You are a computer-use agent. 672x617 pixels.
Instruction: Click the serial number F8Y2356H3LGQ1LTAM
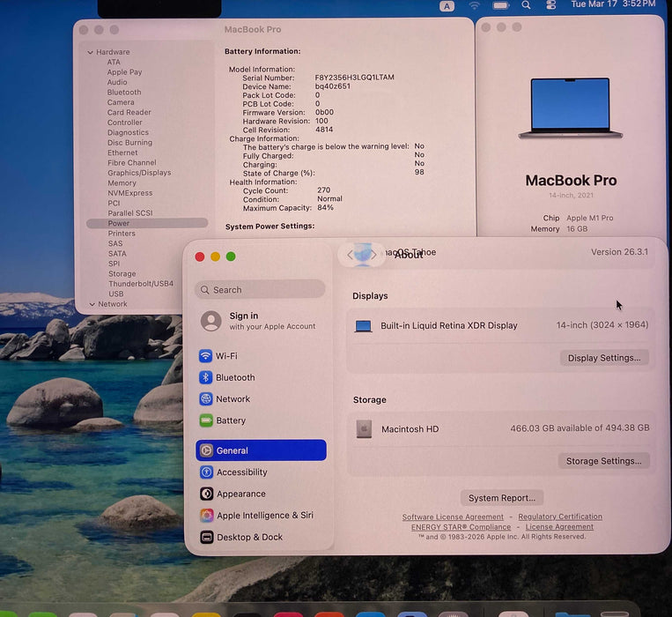tap(354, 78)
